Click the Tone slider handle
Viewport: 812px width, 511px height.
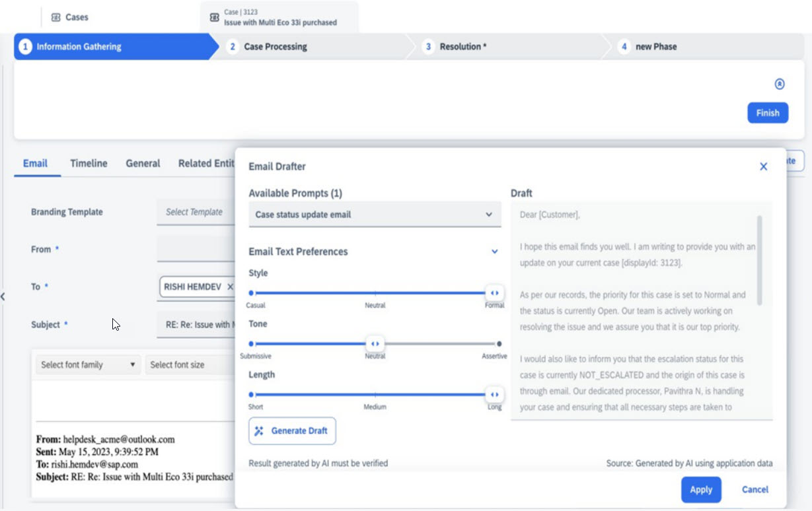pos(375,343)
